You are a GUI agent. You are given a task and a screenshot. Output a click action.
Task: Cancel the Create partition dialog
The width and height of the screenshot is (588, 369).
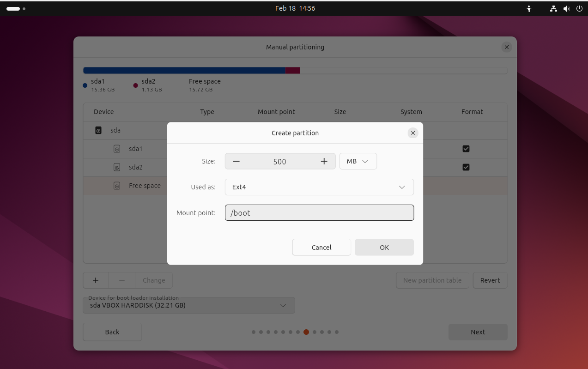(x=321, y=247)
